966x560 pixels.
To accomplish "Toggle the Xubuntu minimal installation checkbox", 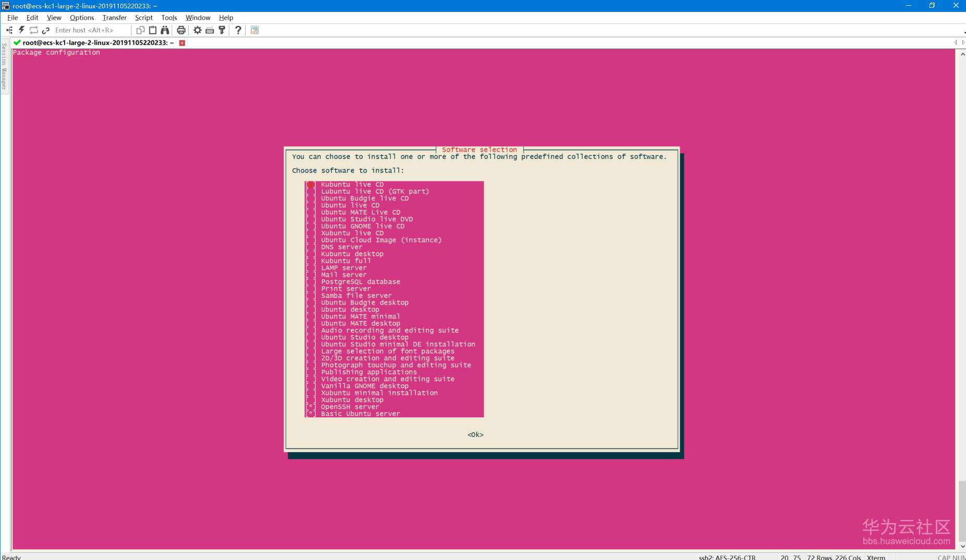I will 311,393.
